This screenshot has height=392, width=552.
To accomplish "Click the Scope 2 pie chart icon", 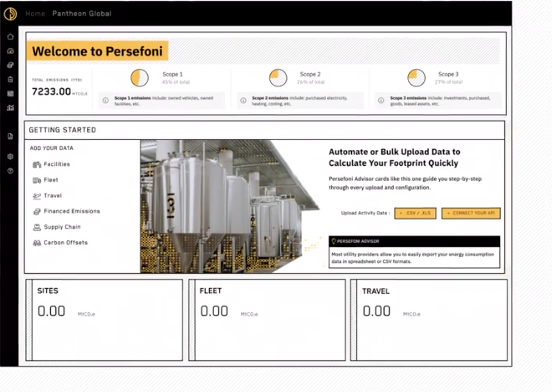I will pyautogui.click(x=278, y=78).
